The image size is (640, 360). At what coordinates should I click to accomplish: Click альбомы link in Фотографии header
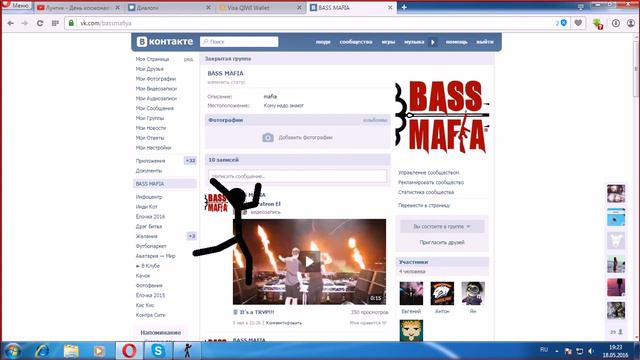[375, 120]
